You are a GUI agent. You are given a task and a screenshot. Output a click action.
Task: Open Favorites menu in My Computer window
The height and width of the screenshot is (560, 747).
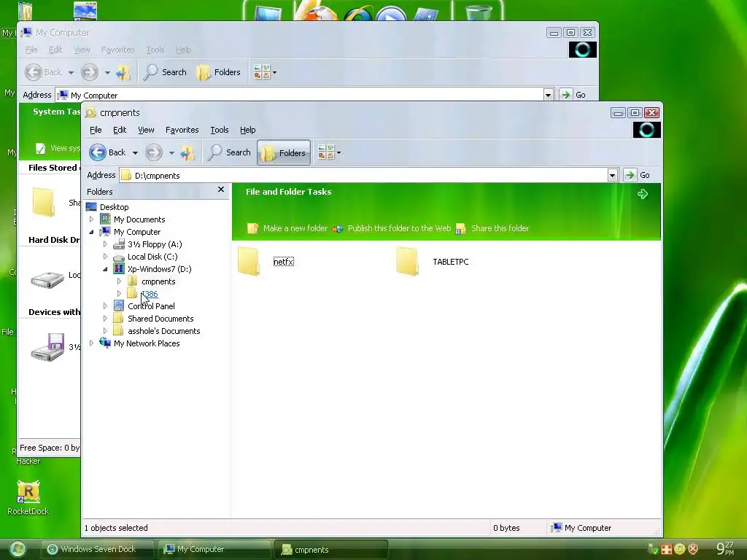click(x=117, y=50)
